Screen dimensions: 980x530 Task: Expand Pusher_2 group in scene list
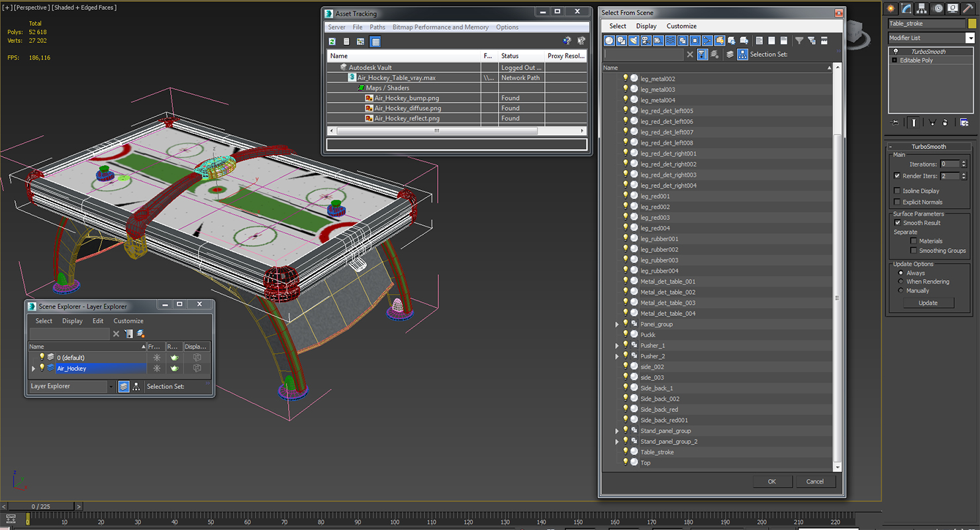[x=617, y=356]
